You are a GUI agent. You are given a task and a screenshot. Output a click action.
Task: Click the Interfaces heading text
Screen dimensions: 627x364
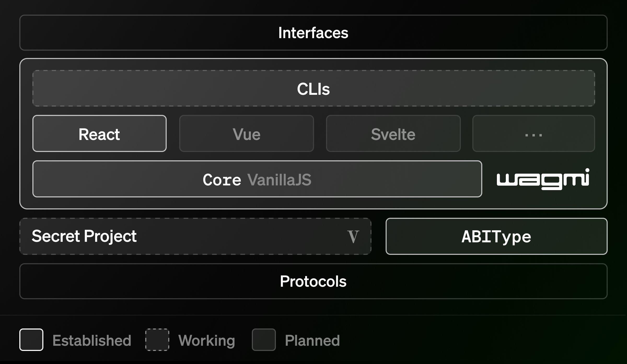(313, 33)
